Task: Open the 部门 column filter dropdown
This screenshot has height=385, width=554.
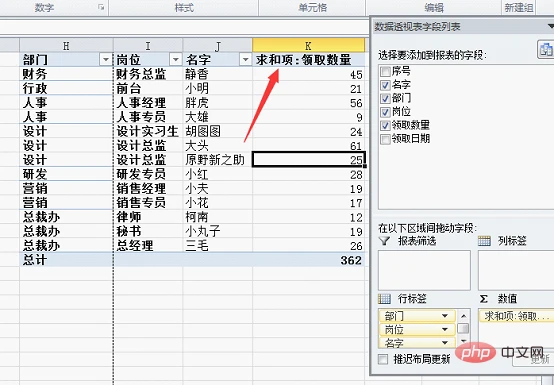Action: (x=105, y=60)
